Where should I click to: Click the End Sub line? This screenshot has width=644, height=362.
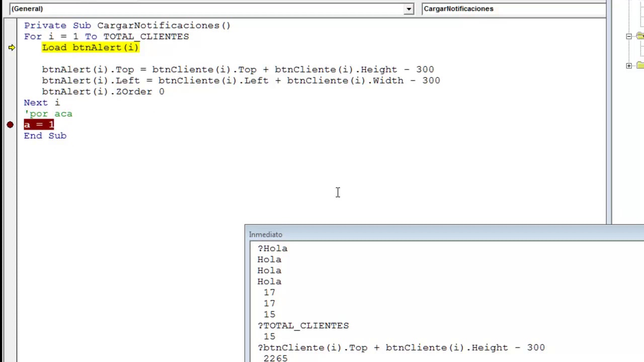45,136
